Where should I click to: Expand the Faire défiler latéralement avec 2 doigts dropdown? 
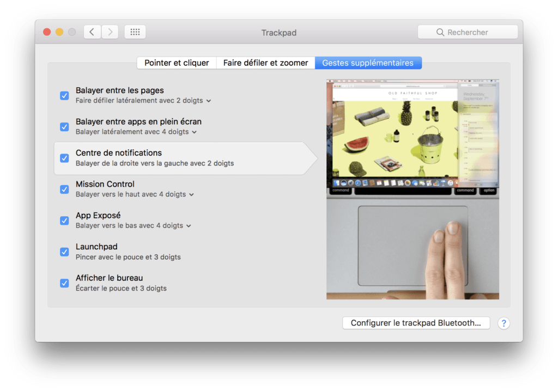tap(209, 101)
